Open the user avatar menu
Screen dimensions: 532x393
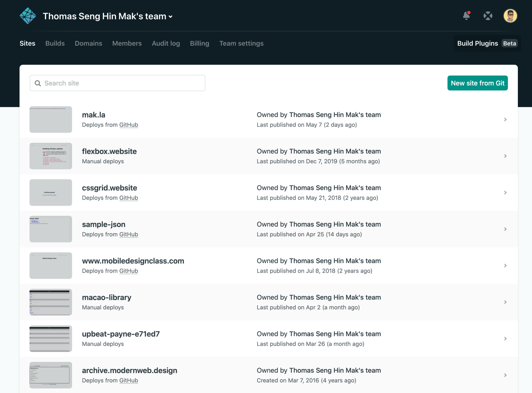click(510, 16)
